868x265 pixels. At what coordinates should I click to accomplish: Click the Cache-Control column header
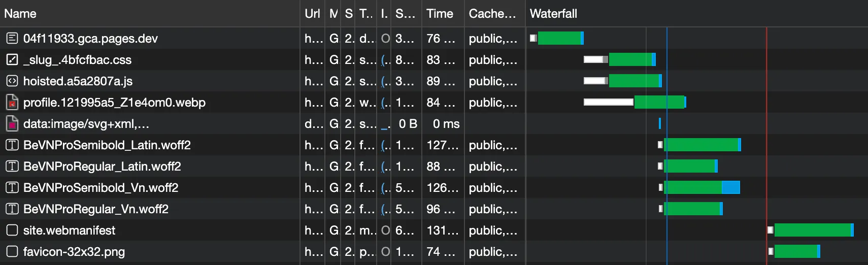[492, 14]
